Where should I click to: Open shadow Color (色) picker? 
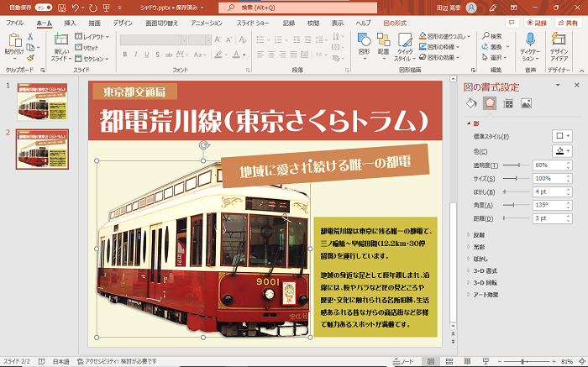(x=562, y=151)
